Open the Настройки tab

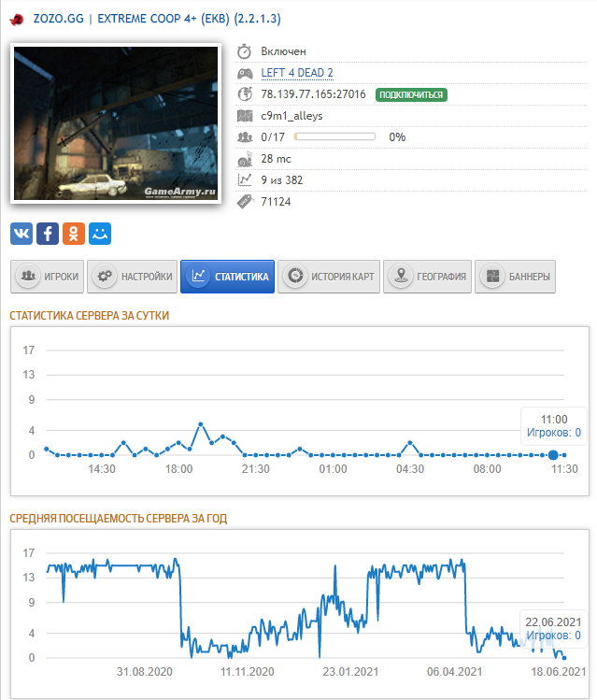click(132, 277)
